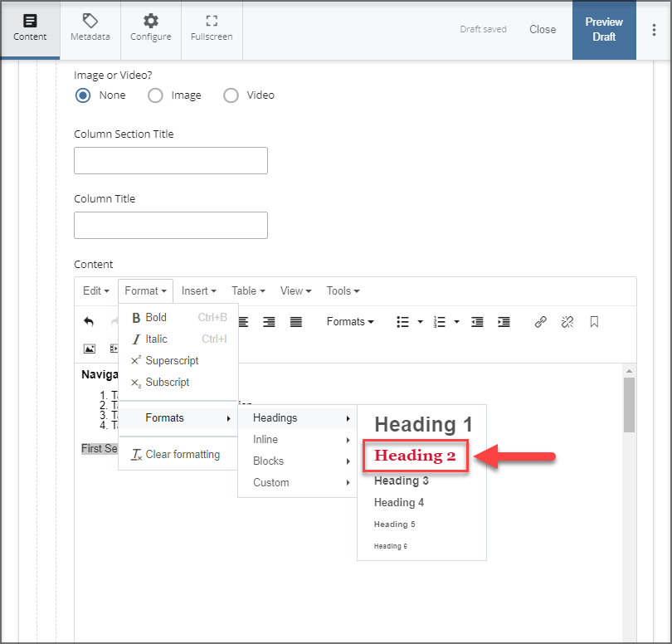
Task: Click the anchor bookmark icon
Action: pos(594,321)
